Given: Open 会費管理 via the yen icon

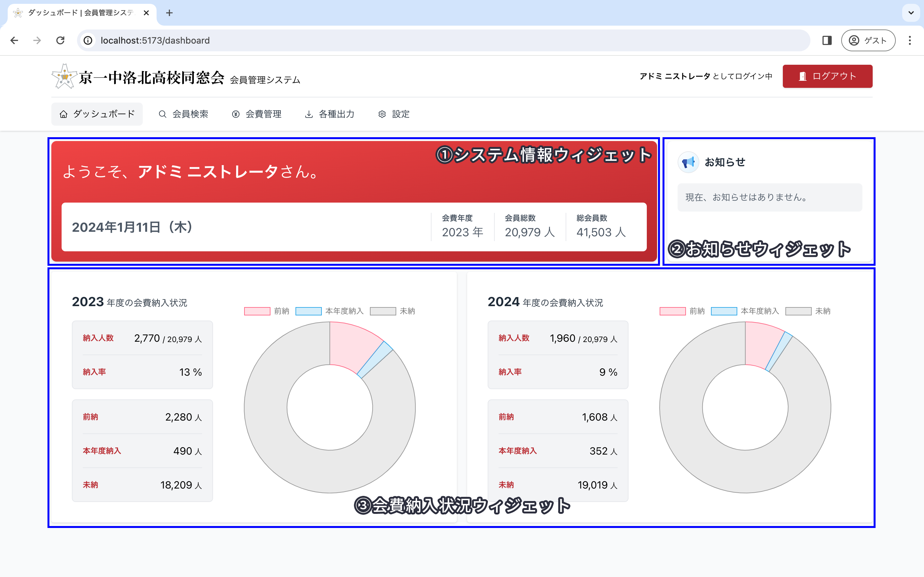Looking at the screenshot, I should (x=235, y=114).
